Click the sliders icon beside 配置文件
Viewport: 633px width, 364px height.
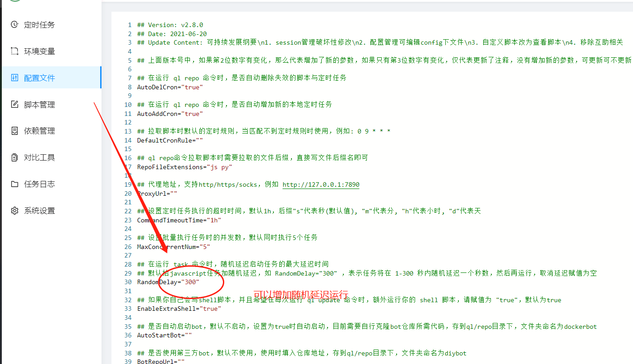[15, 78]
